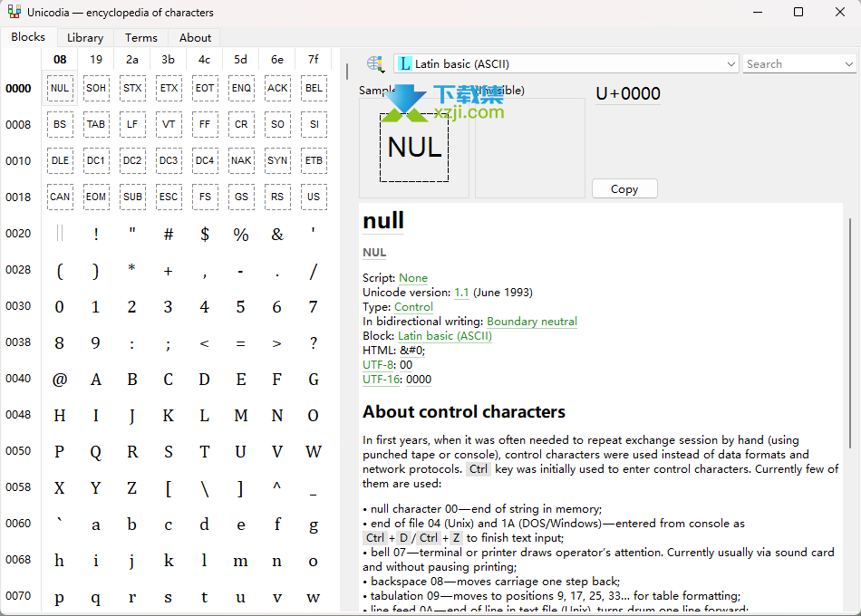Click the globe sort icon beside block selector
Image resolution: width=861 pixels, height=616 pixels.
pos(375,64)
